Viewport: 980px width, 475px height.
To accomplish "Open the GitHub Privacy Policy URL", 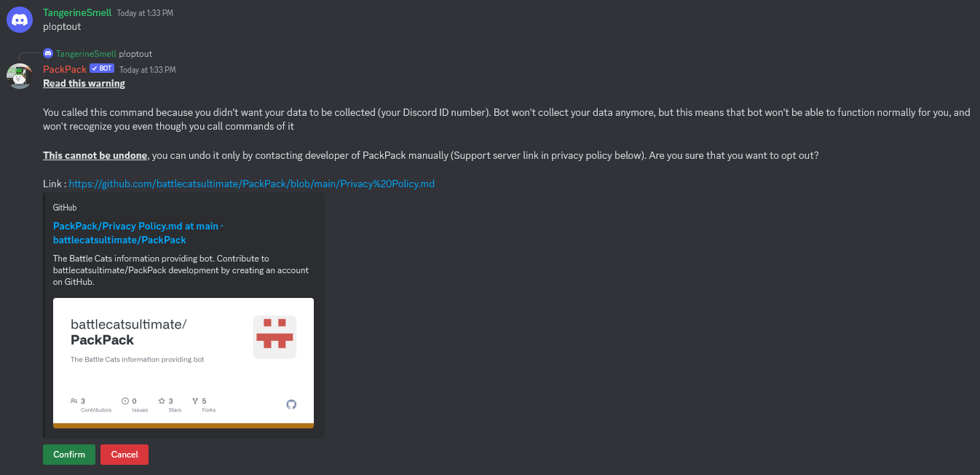I will (x=252, y=184).
